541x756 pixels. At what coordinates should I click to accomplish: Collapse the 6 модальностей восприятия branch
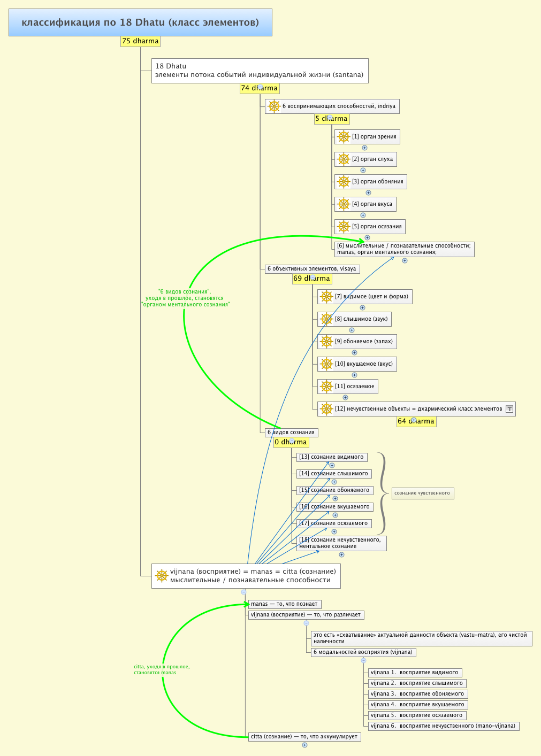pyautogui.click(x=363, y=660)
